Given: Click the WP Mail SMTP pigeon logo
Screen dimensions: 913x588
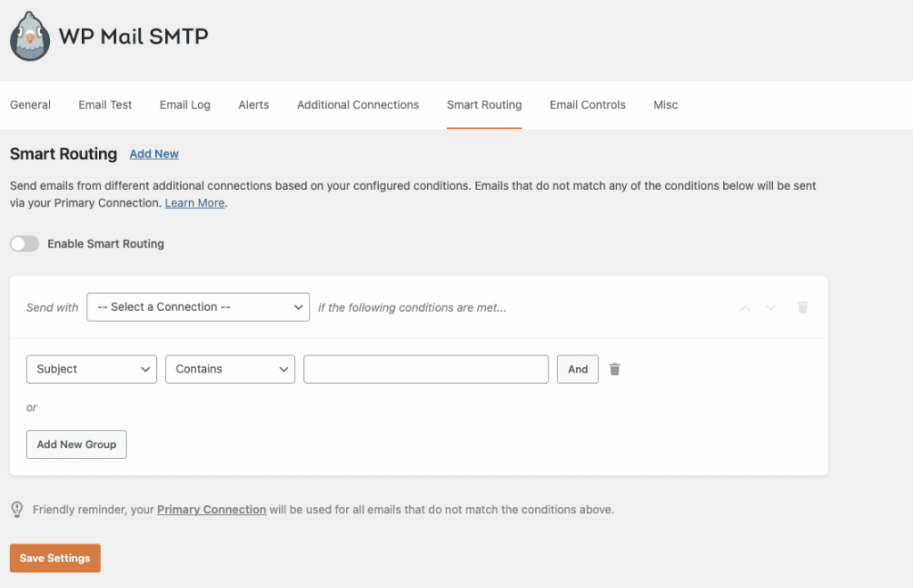Looking at the screenshot, I should [29, 36].
